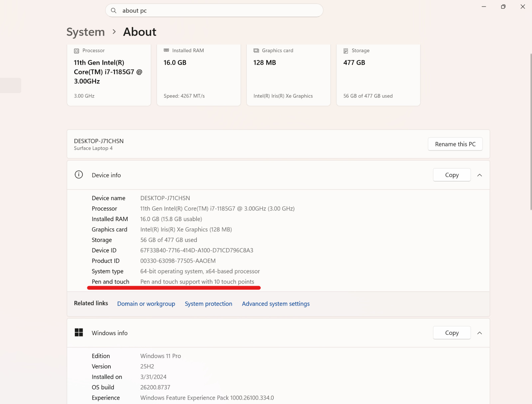Click the Storage drive icon
532x404 pixels.
pos(346,51)
